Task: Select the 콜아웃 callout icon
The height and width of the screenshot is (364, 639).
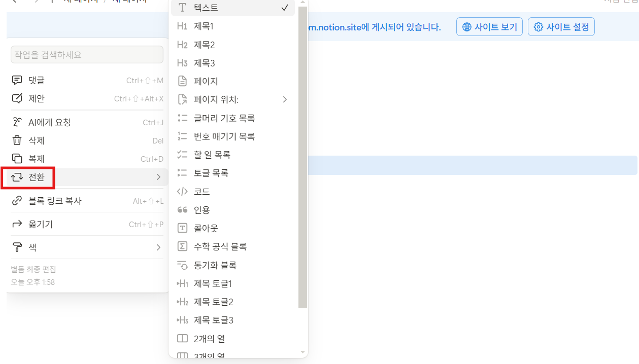Action: [182, 228]
